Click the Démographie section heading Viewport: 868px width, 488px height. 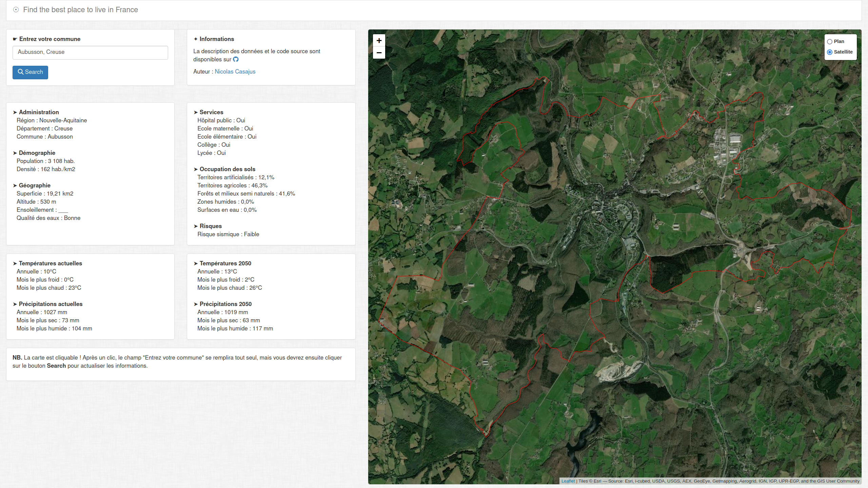pyautogui.click(x=37, y=153)
